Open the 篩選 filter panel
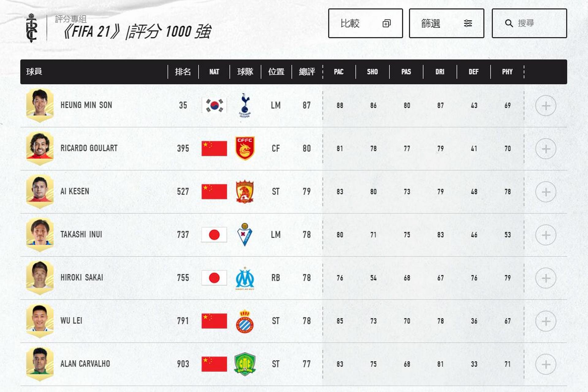588x392 pixels. [x=446, y=23]
